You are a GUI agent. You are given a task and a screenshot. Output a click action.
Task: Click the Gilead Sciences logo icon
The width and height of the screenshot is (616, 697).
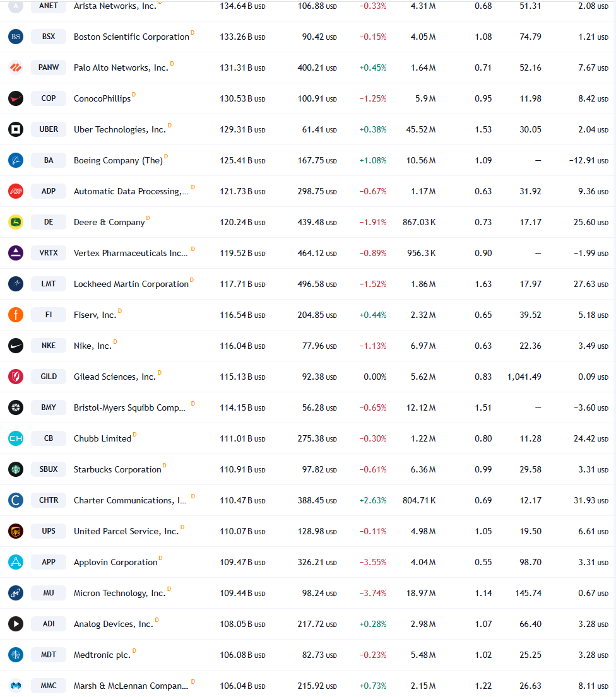point(16,377)
